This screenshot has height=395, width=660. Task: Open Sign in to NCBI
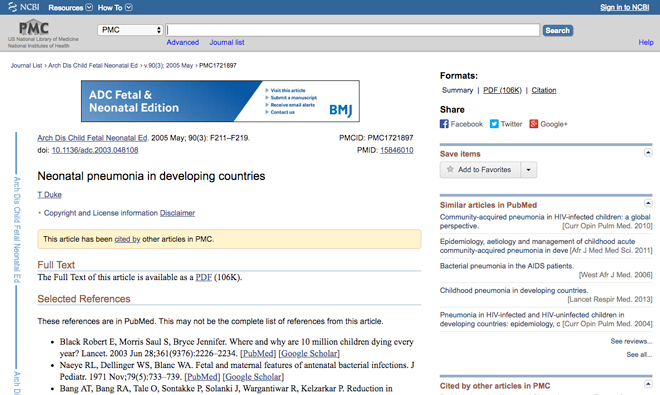[x=625, y=7]
